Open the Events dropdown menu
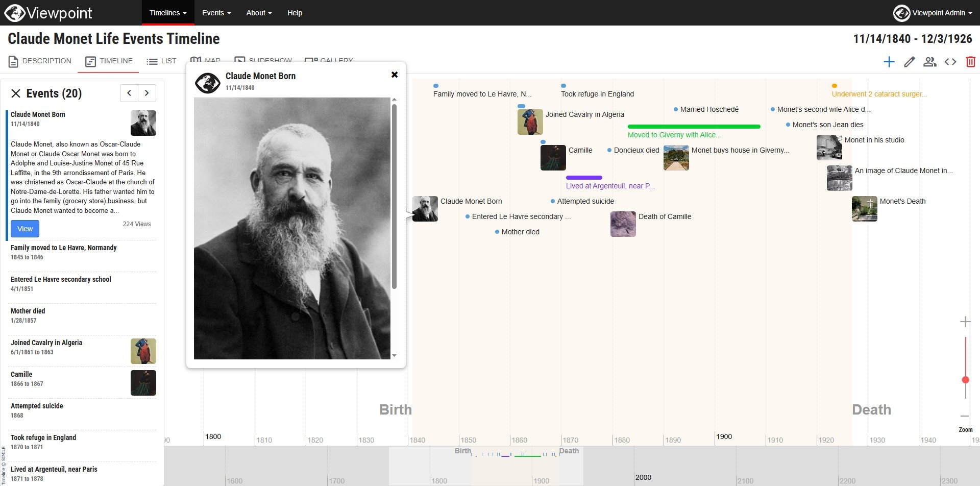 pyautogui.click(x=216, y=13)
